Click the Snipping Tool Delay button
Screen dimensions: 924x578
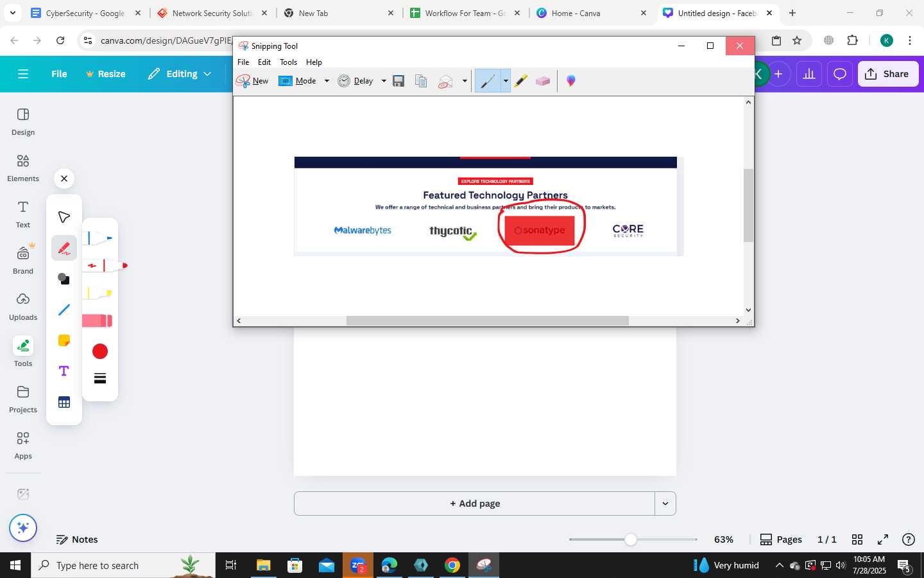point(356,81)
